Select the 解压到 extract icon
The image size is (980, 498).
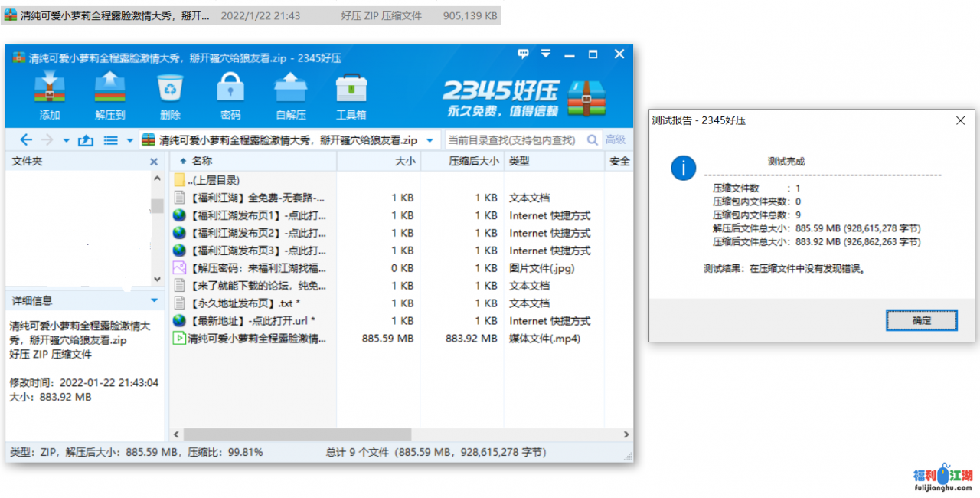[109, 96]
